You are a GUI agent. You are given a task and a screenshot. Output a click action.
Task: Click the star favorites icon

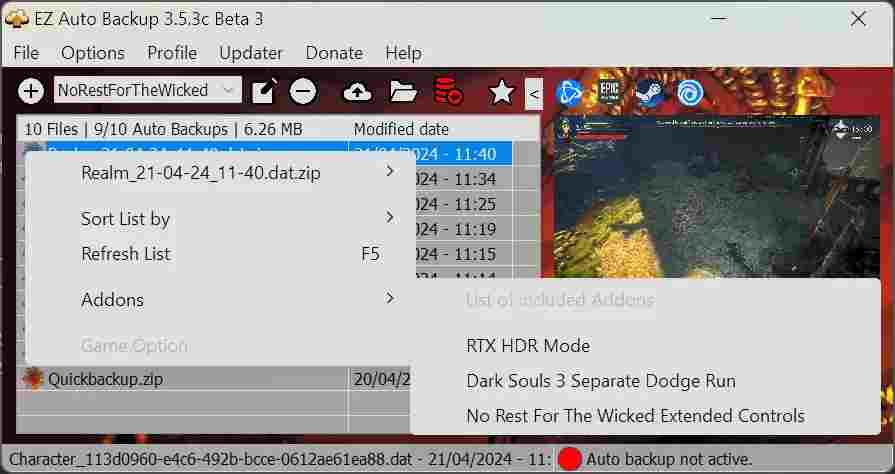pyautogui.click(x=501, y=91)
